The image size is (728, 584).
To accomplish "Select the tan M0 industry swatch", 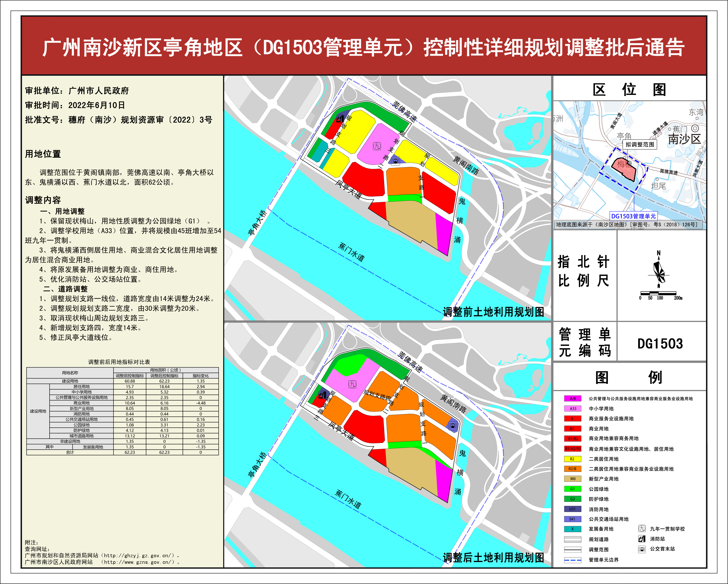I will coord(573,479).
